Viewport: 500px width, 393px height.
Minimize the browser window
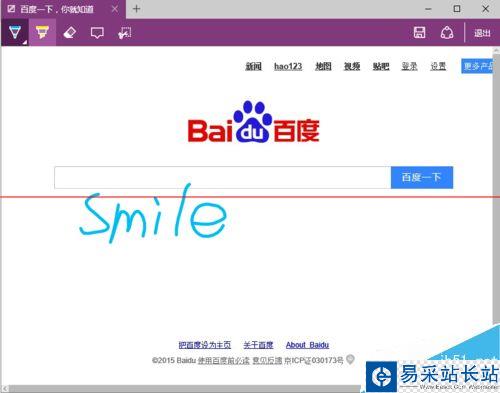click(x=429, y=9)
